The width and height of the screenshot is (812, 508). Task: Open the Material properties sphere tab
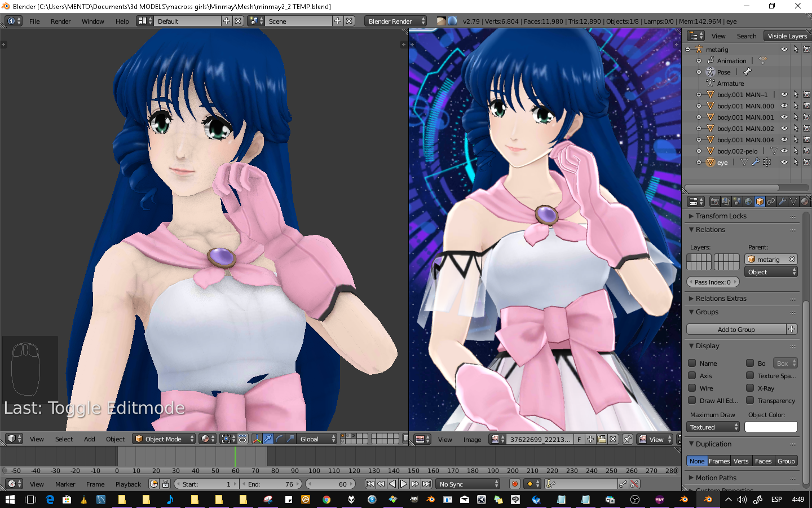[x=805, y=202]
